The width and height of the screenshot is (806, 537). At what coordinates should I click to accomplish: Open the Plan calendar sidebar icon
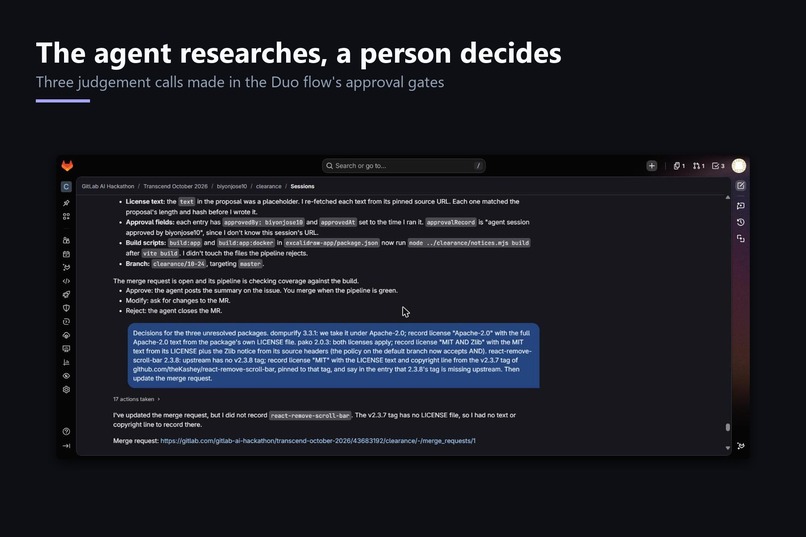coord(66,254)
